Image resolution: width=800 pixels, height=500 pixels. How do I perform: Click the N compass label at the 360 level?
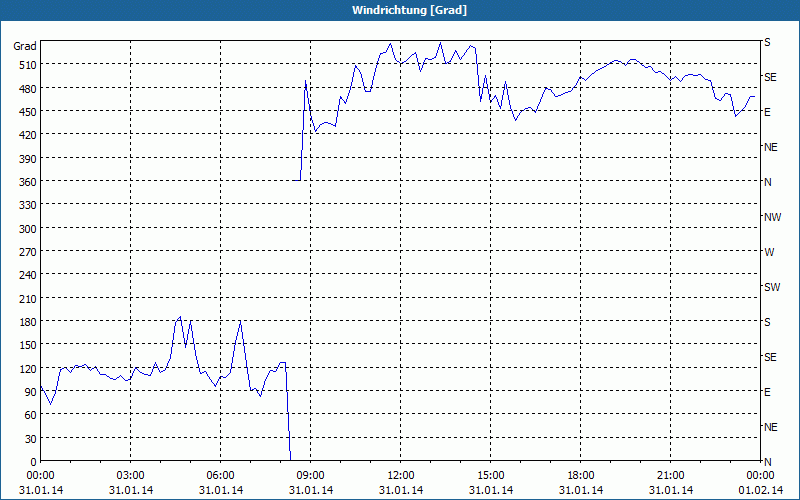click(x=768, y=182)
